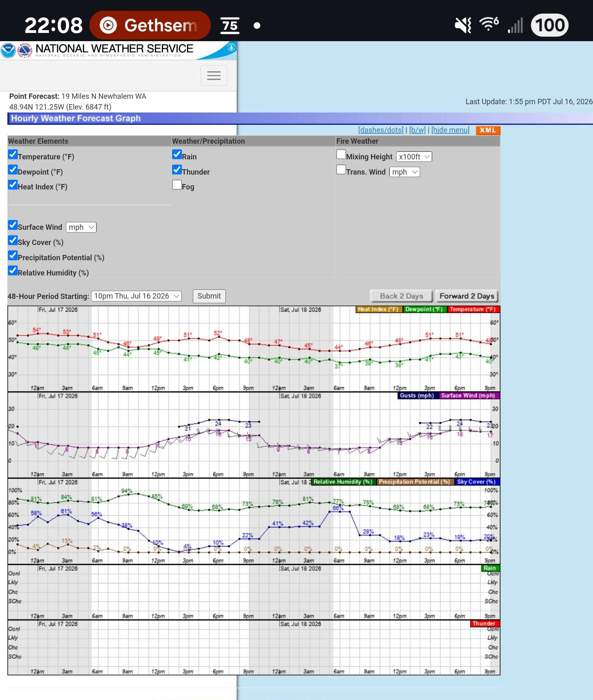Click the Submit button
Screen dimensions: 593x700
pyautogui.click(x=209, y=296)
